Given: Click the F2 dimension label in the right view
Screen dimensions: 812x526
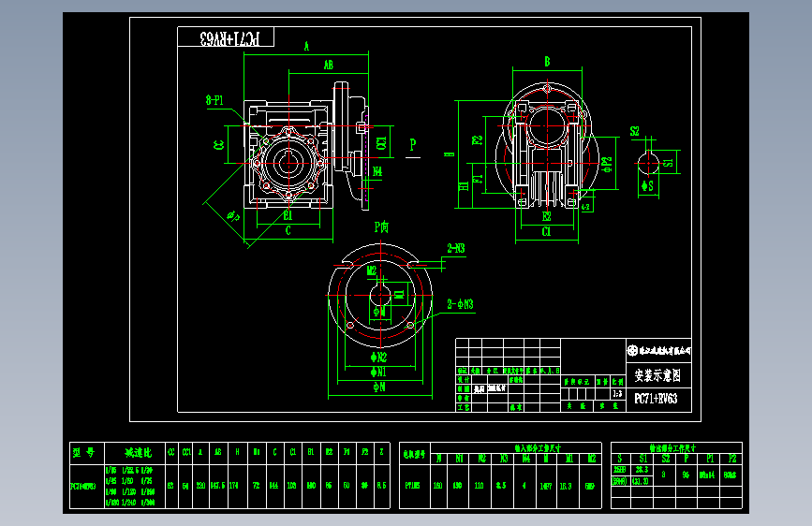Looking at the screenshot, I should tap(478, 139).
